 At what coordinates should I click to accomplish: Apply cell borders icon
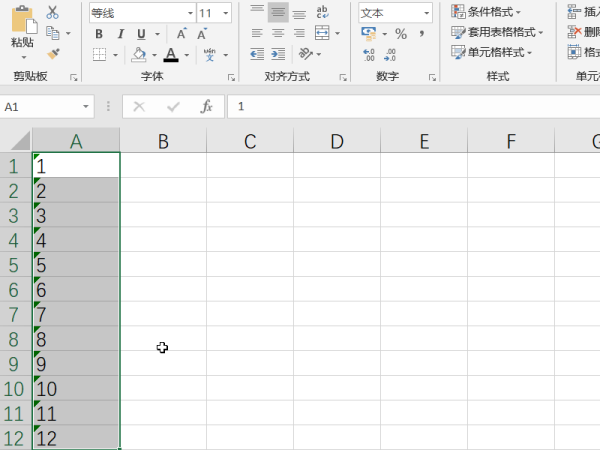click(99, 54)
